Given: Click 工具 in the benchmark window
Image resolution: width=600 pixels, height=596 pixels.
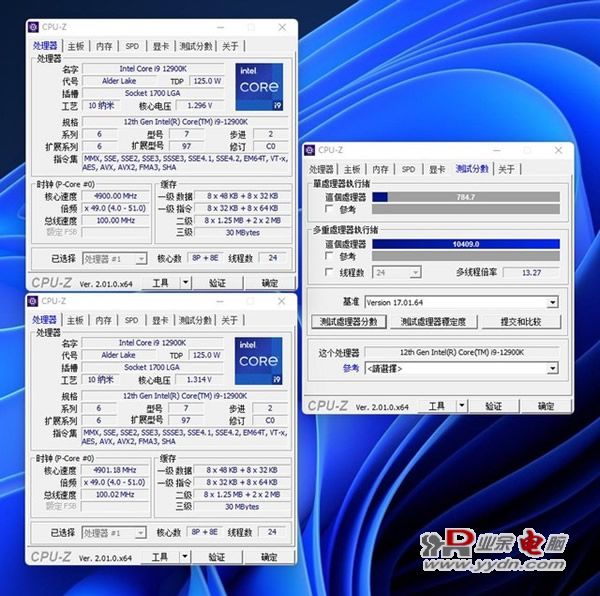Looking at the screenshot, I should [437, 406].
